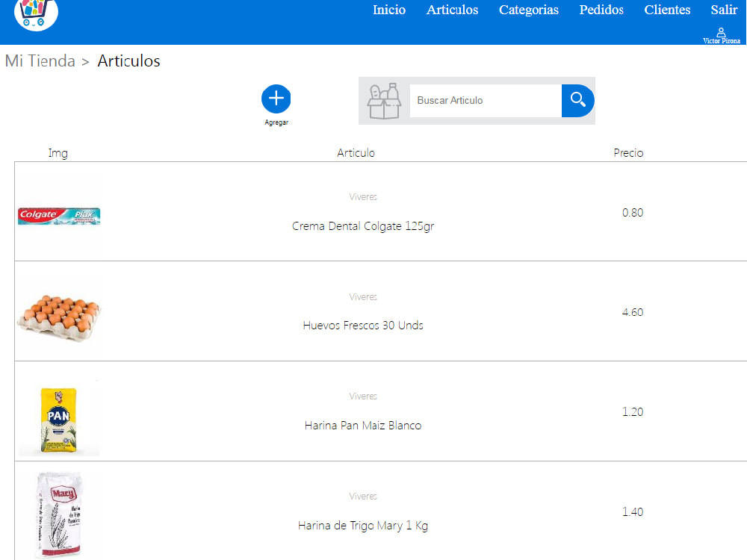Click the price 0.80

pos(633,213)
